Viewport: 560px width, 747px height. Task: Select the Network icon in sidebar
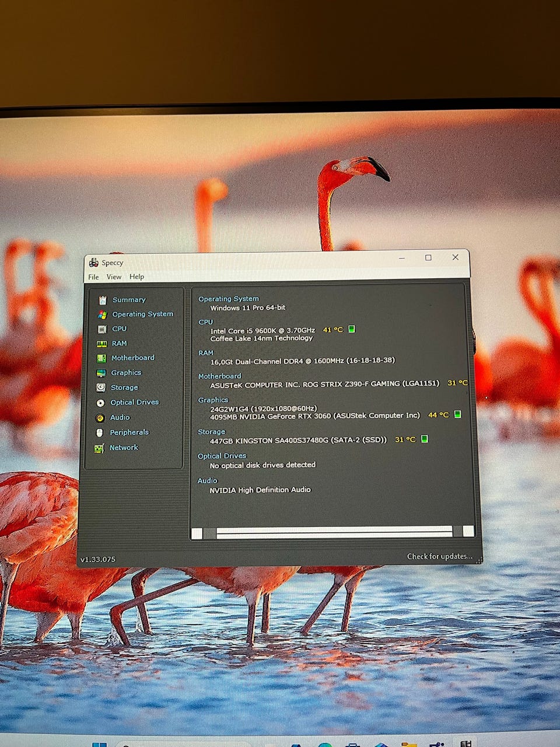coord(99,448)
